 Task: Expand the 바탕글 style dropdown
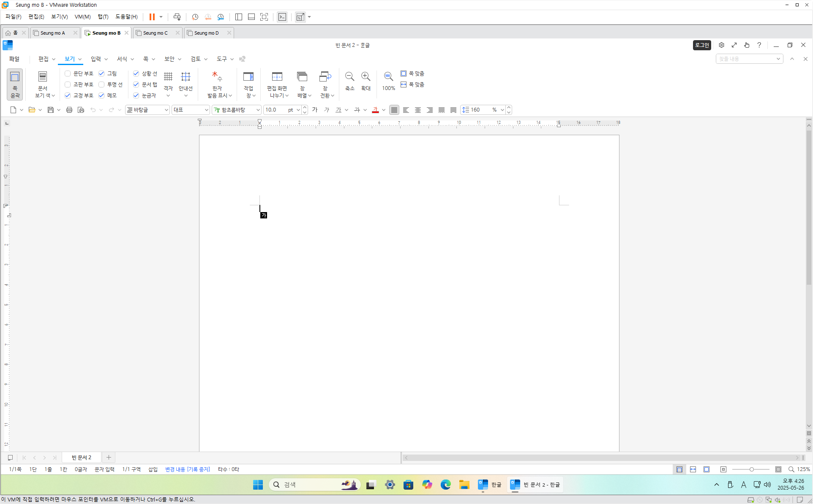166,110
